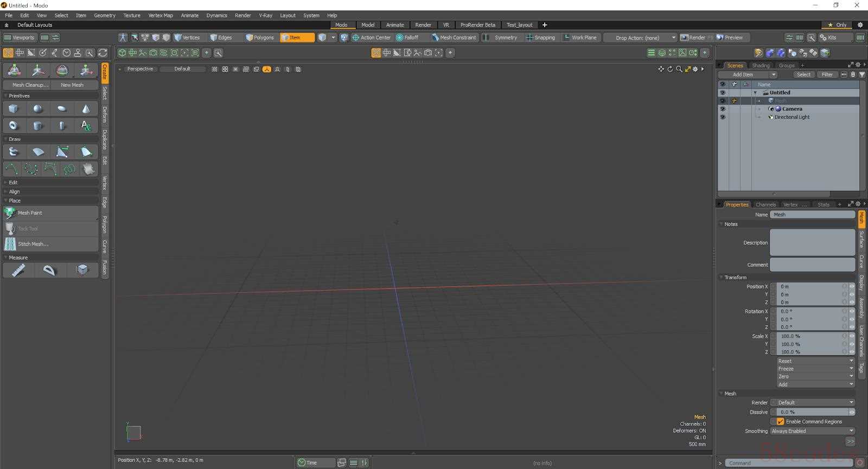This screenshot has width=868, height=469.
Task: Click the Description text field
Action: click(x=812, y=242)
